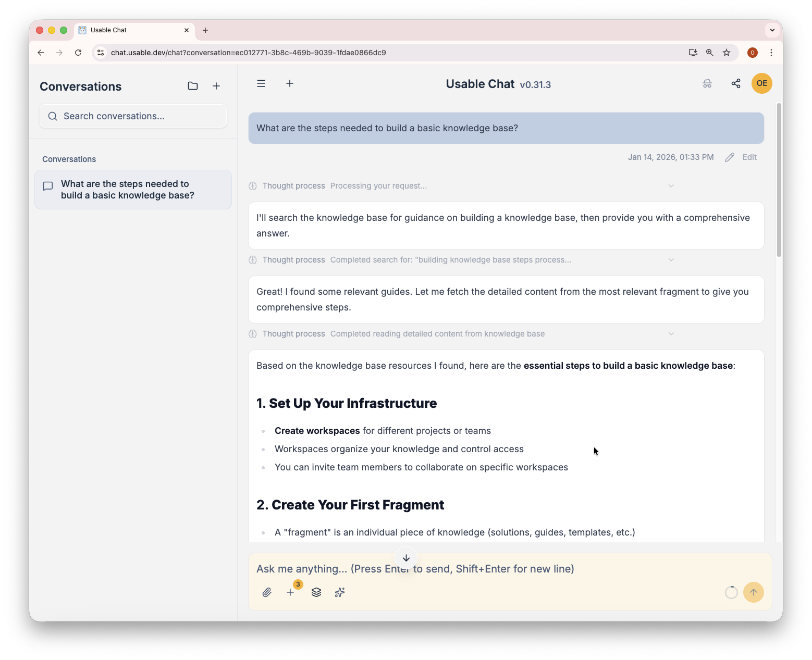Start a new conversation from sidebar plus icon
This screenshot has width=812, height=660.
pyautogui.click(x=216, y=86)
